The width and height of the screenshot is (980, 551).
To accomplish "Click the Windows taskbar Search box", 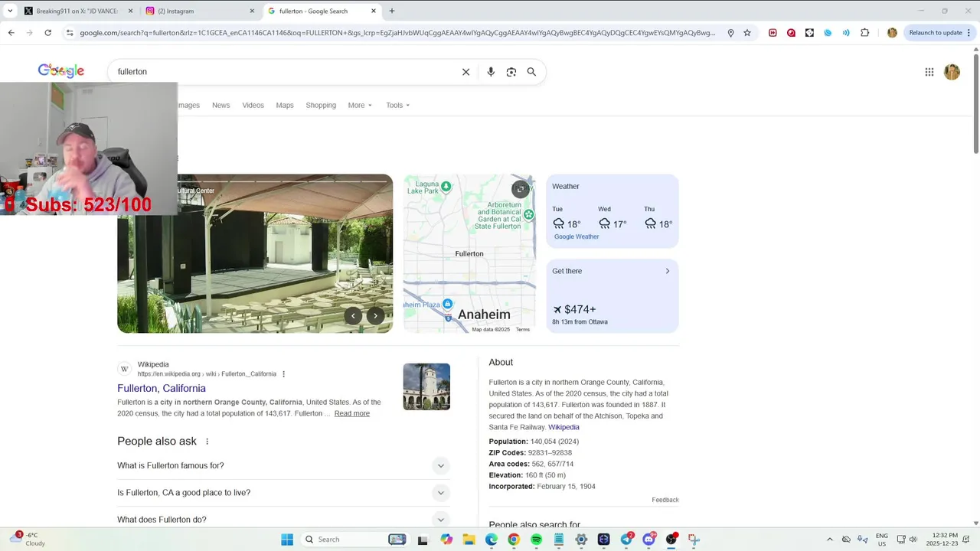I will pos(354,540).
